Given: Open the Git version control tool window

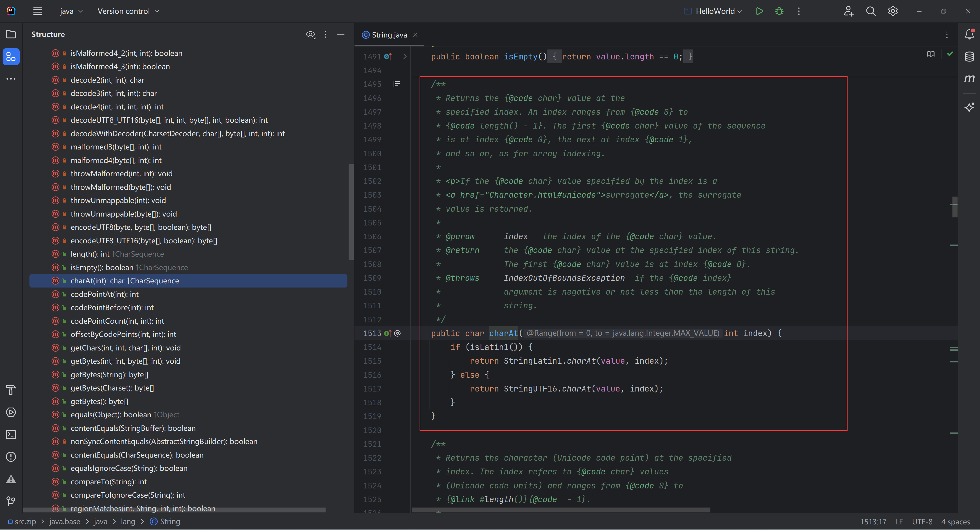Looking at the screenshot, I should [11, 501].
